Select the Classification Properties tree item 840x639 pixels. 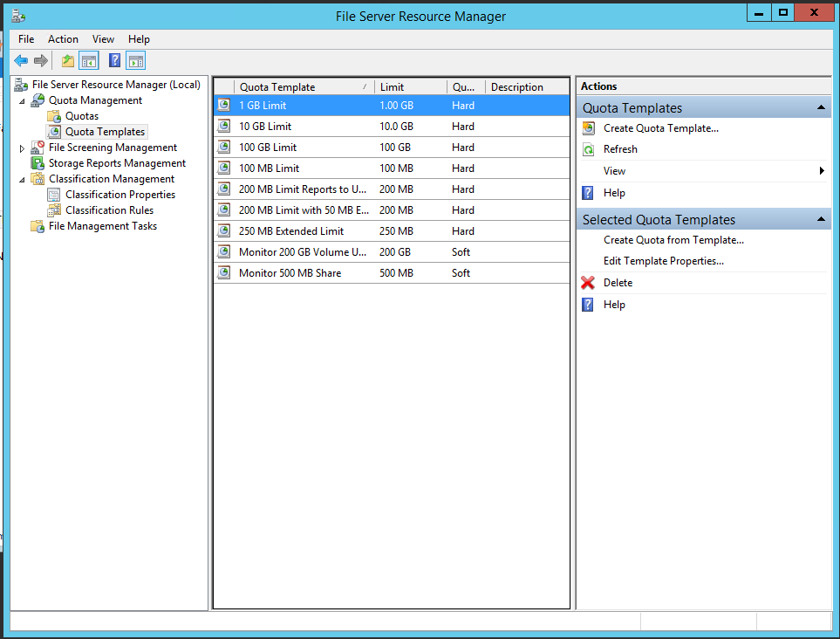[120, 195]
